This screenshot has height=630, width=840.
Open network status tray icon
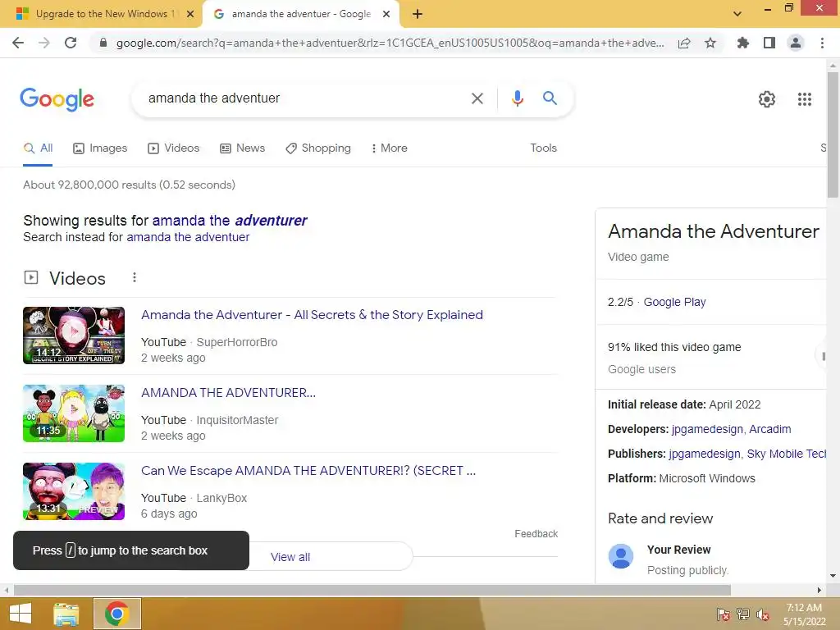pos(743,614)
